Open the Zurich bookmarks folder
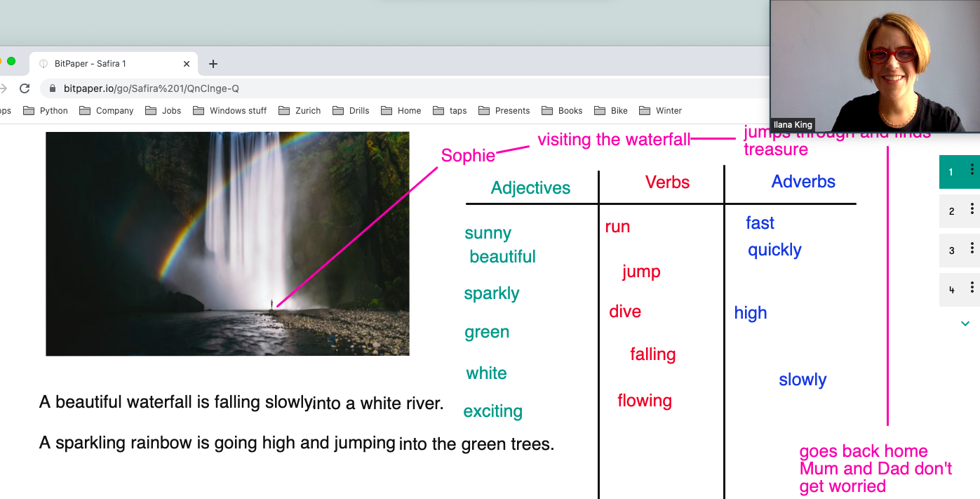 (x=300, y=111)
